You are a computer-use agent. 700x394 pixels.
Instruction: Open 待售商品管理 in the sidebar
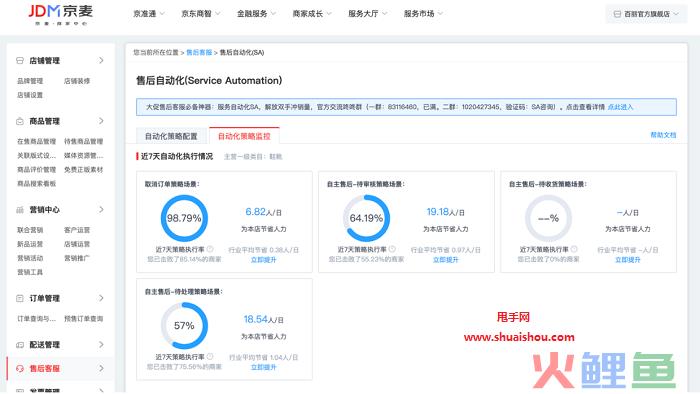pos(83,141)
